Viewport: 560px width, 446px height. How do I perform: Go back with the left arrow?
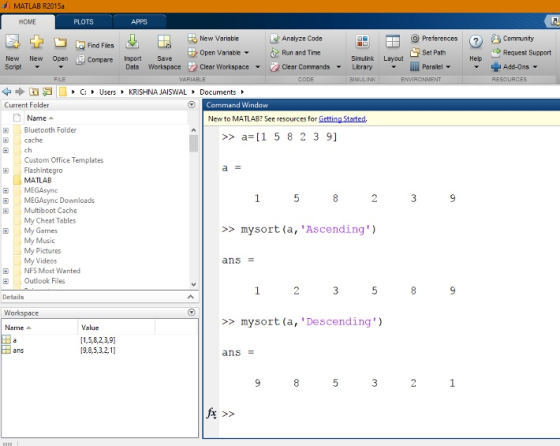(x=6, y=92)
